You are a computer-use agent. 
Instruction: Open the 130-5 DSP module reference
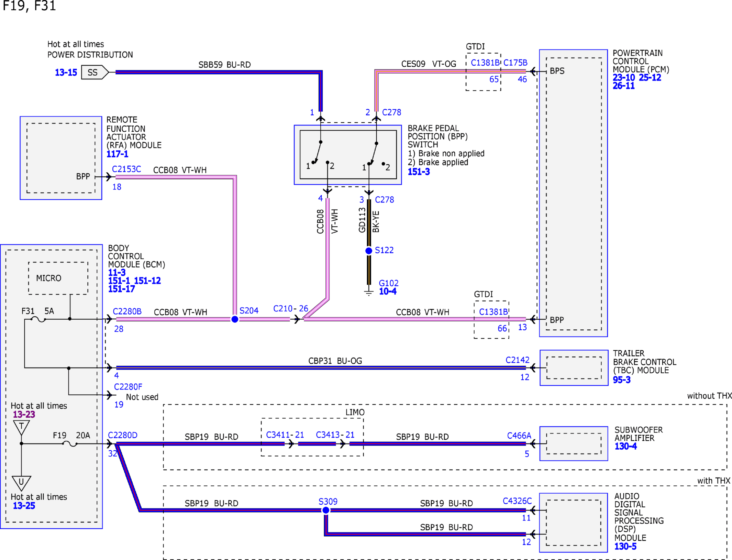tap(625, 546)
